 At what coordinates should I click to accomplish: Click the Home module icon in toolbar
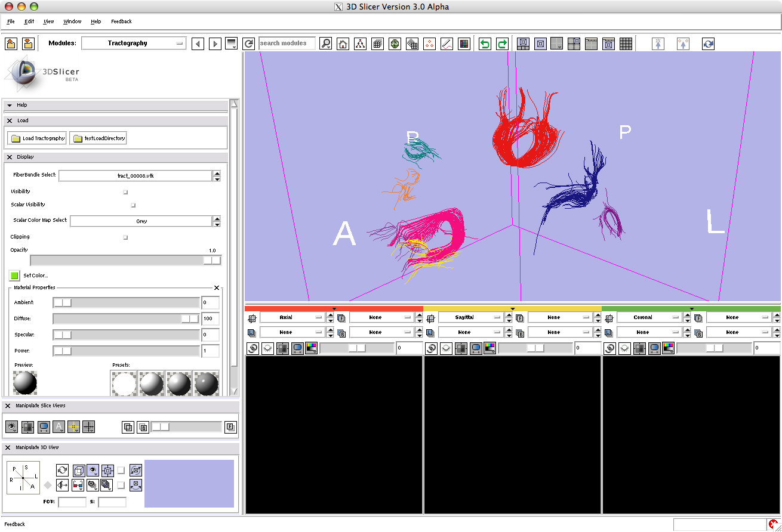[x=343, y=44]
